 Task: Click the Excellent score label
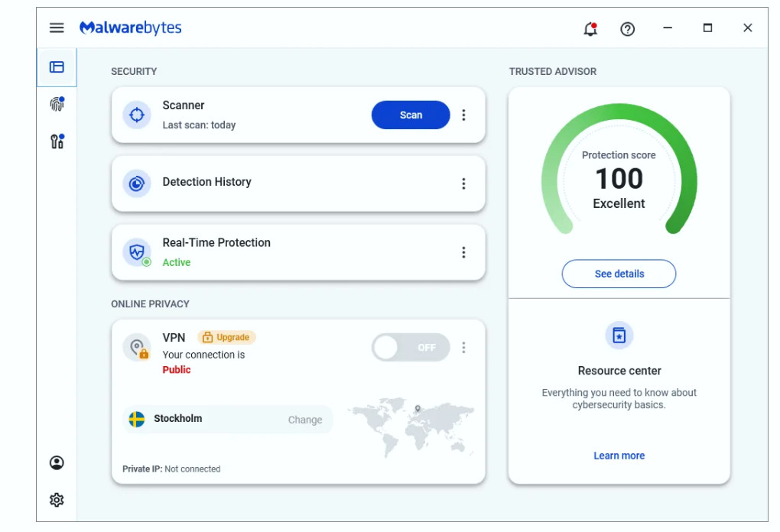coord(619,203)
